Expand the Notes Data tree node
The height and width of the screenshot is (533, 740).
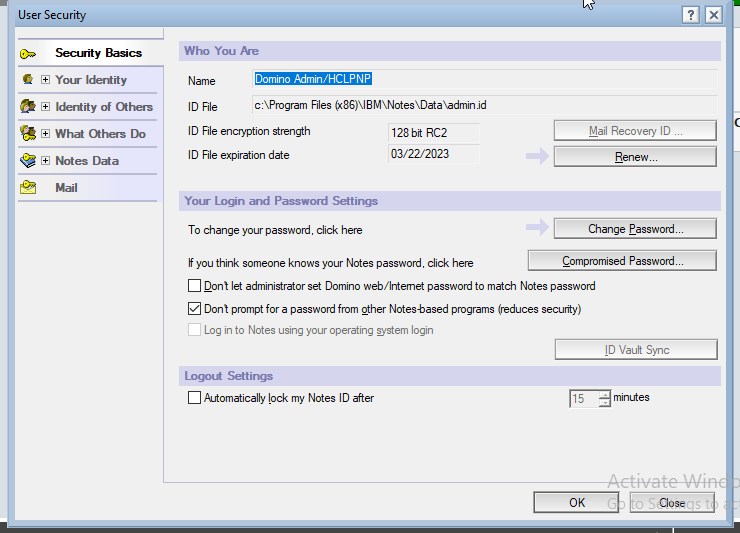pos(45,161)
